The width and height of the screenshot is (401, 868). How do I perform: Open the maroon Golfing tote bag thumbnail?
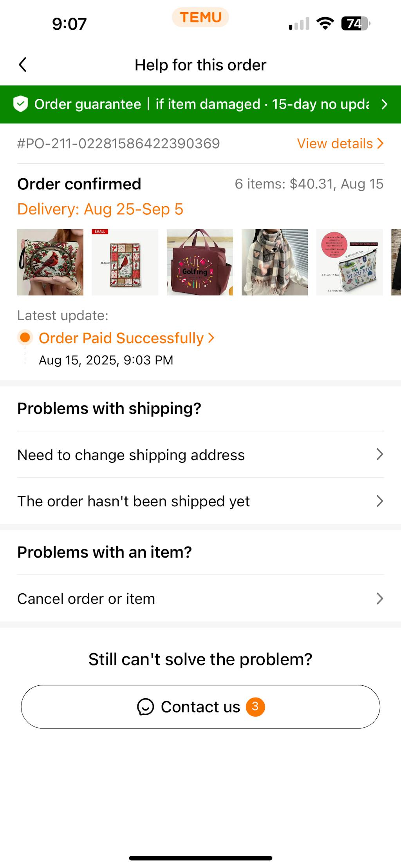[200, 262]
